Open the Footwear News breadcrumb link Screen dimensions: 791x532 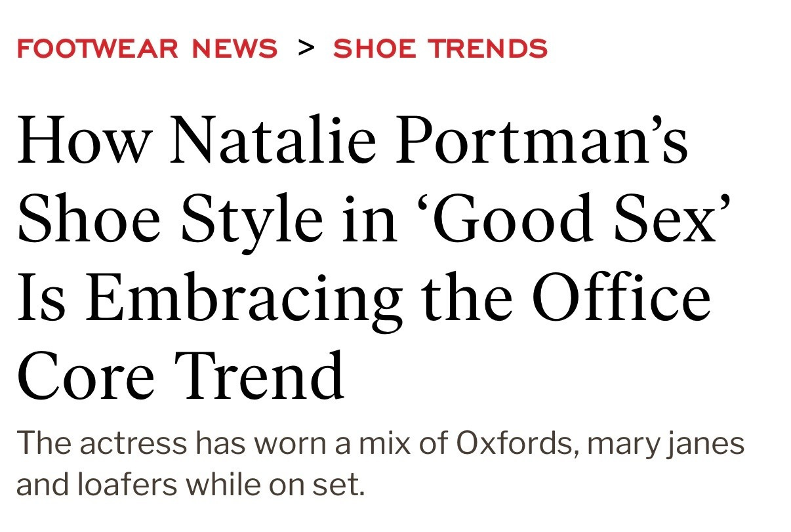pos(147,48)
